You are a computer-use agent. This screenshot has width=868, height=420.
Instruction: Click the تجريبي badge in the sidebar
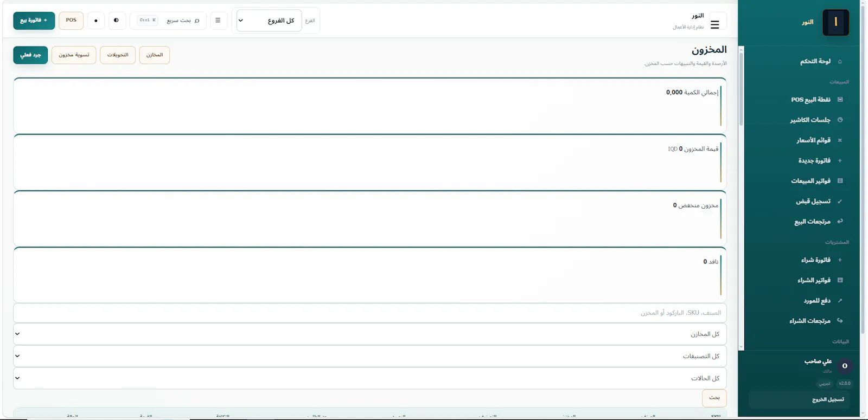[825, 384]
